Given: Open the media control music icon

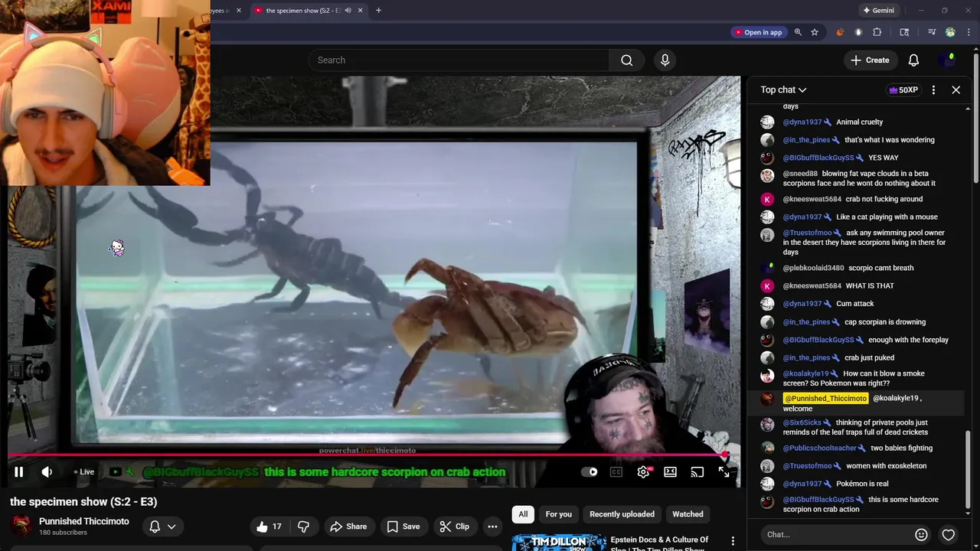Looking at the screenshot, I should click(932, 32).
